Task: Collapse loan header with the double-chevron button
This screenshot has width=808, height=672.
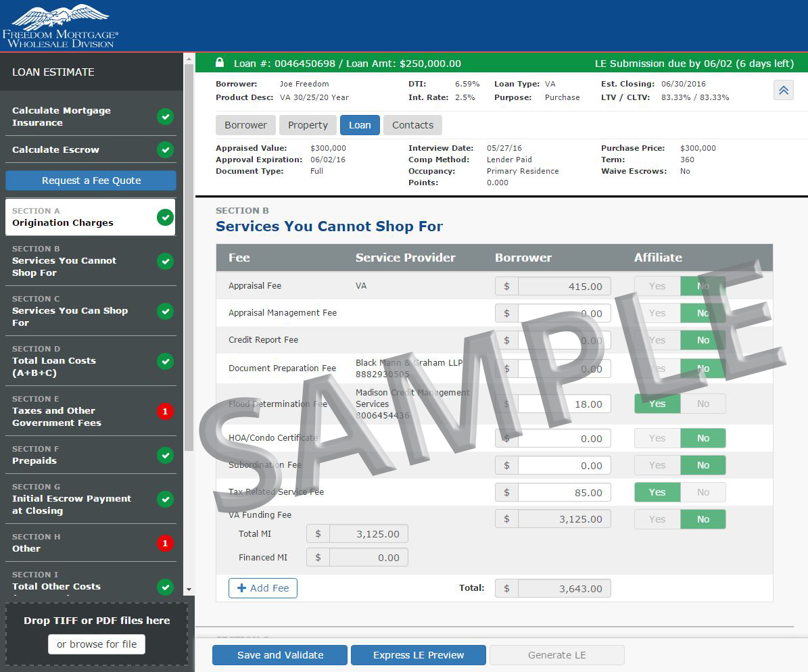Action: click(783, 90)
